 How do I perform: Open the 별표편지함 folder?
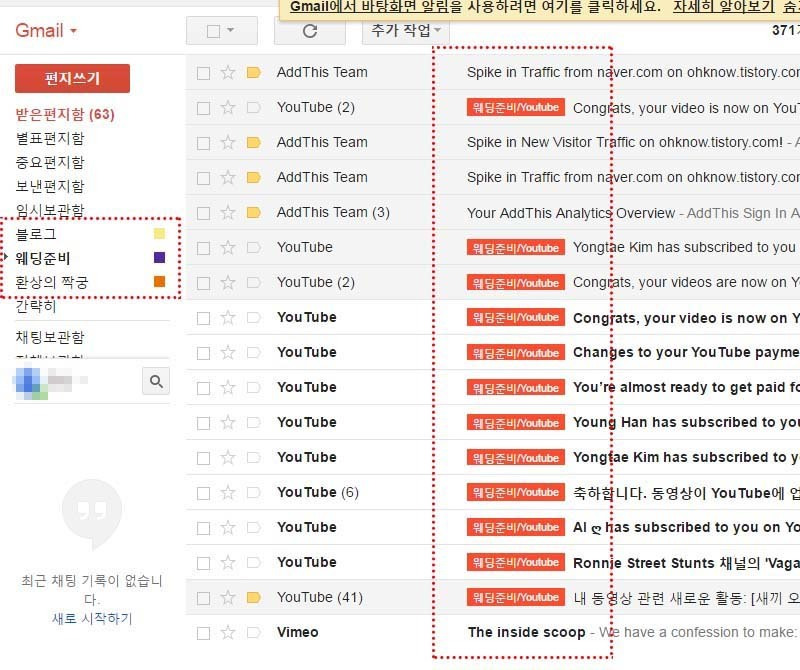50,138
